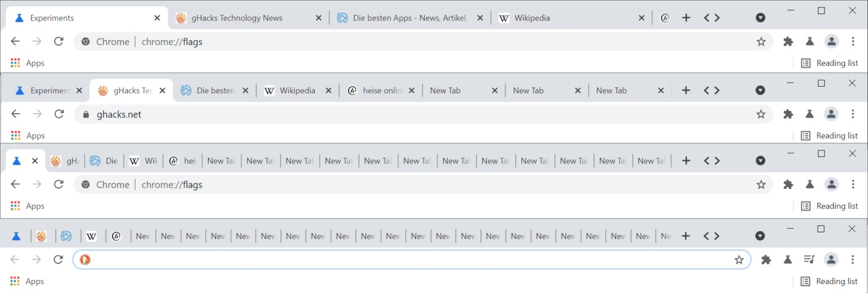The height and width of the screenshot is (301, 868).
Task: Open profile avatar in the first window
Action: coord(831,41)
